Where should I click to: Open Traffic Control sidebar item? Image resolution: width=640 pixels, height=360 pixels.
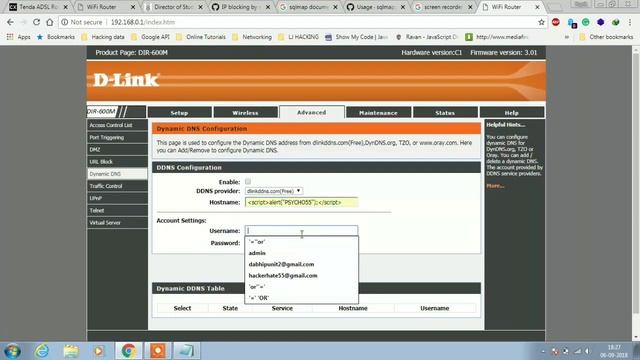[x=117, y=186]
